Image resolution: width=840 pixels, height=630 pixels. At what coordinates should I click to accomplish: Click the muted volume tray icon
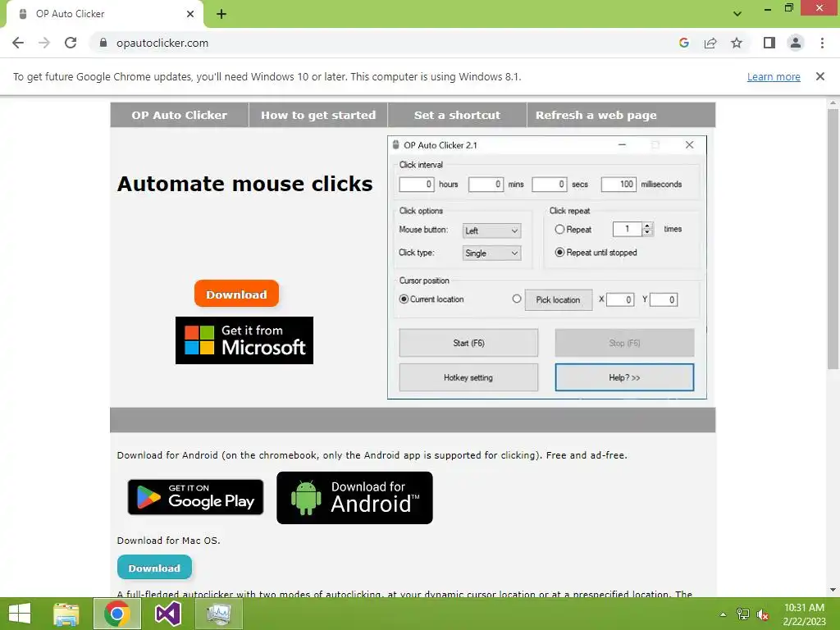(x=763, y=614)
